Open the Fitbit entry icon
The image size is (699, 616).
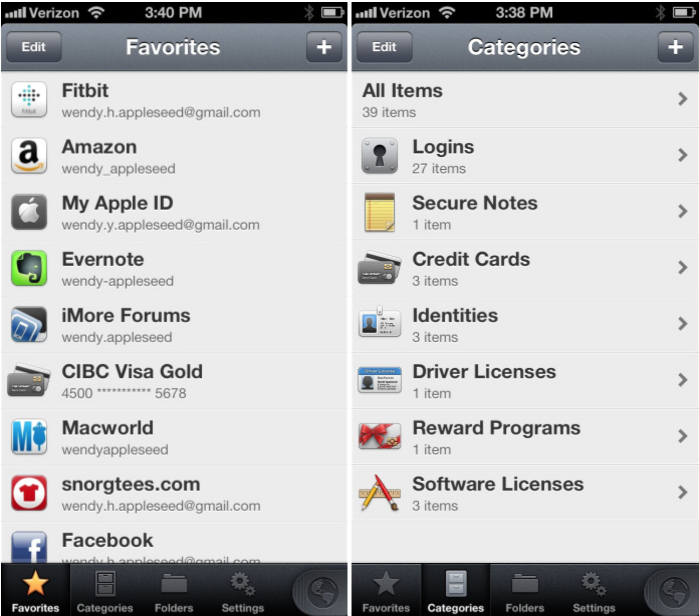(29, 99)
